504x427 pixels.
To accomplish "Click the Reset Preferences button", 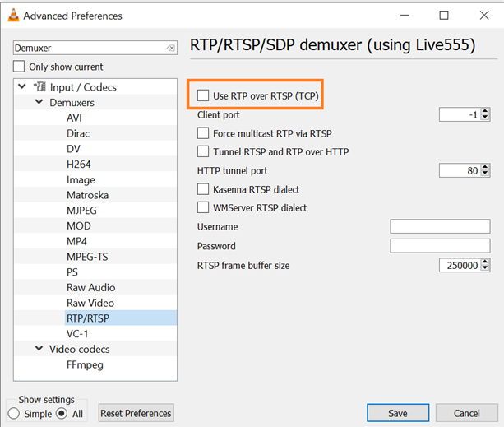I will click(136, 413).
